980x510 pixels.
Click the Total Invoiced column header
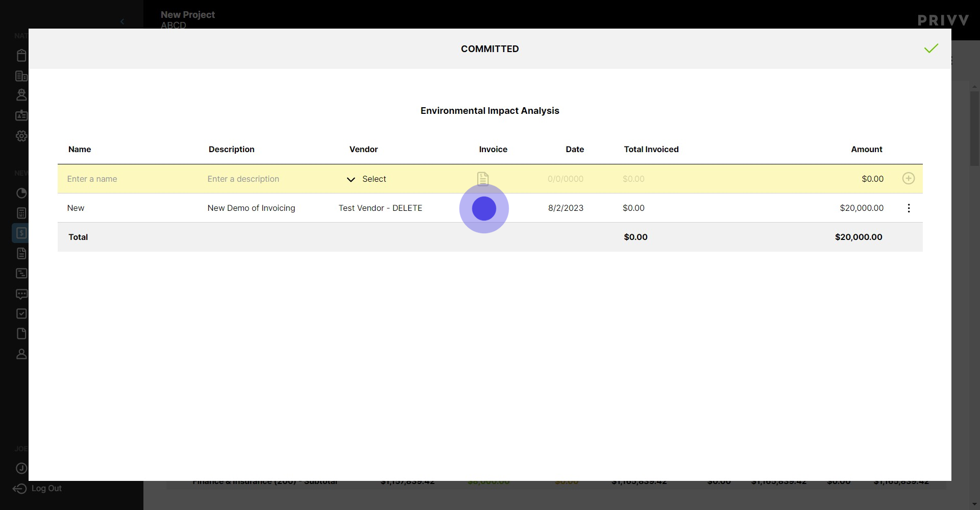coord(651,150)
